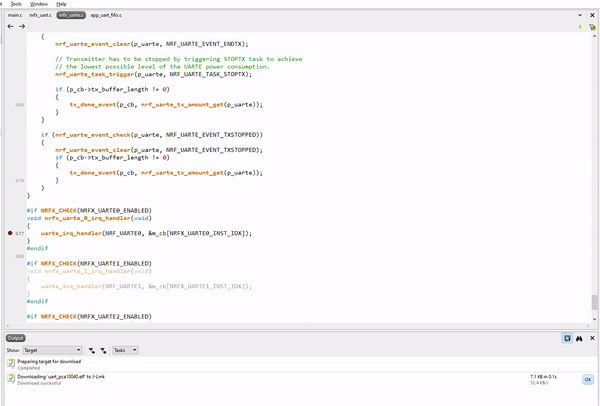Click the green run arrow in editor toolbar
Viewport: 600px width, 406px height.
[x=580, y=27]
